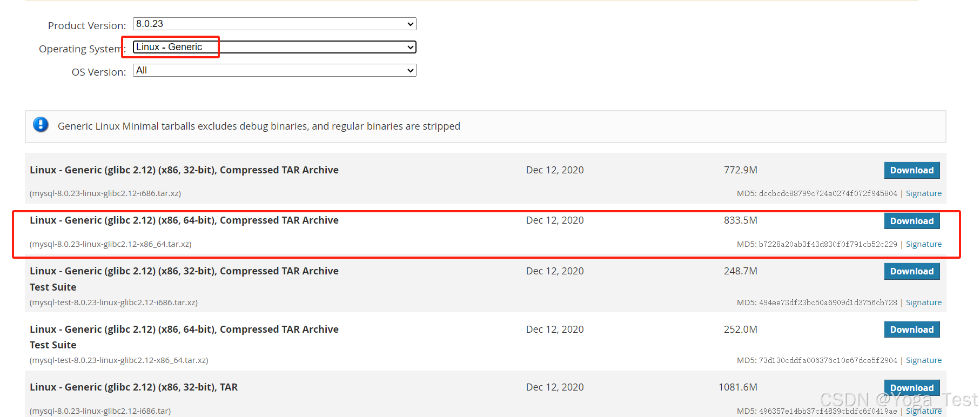
Task: Click filename mysql-8.0.23-linux-glibc2.12-x86_64.tar.xz
Action: (x=111, y=244)
